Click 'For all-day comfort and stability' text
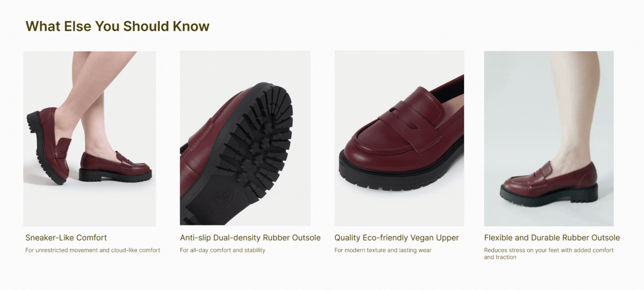The width and height of the screenshot is (644, 290). coord(222,250)
